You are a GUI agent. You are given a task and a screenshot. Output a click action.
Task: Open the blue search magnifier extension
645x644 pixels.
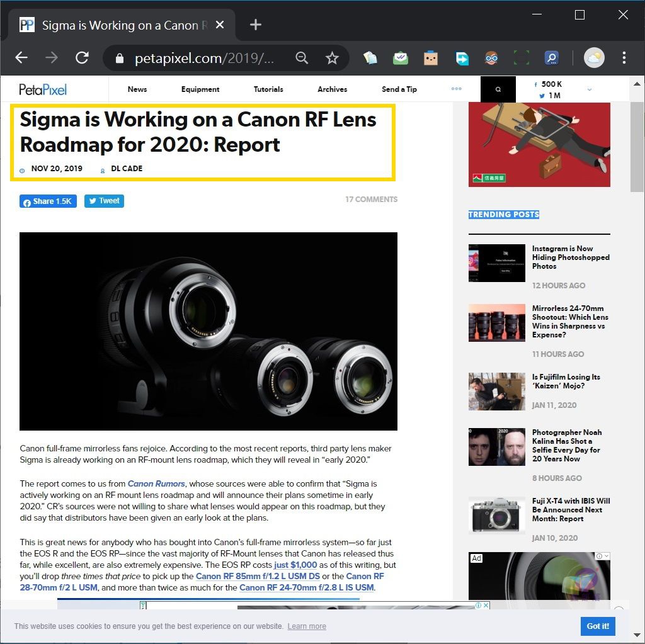552,58
